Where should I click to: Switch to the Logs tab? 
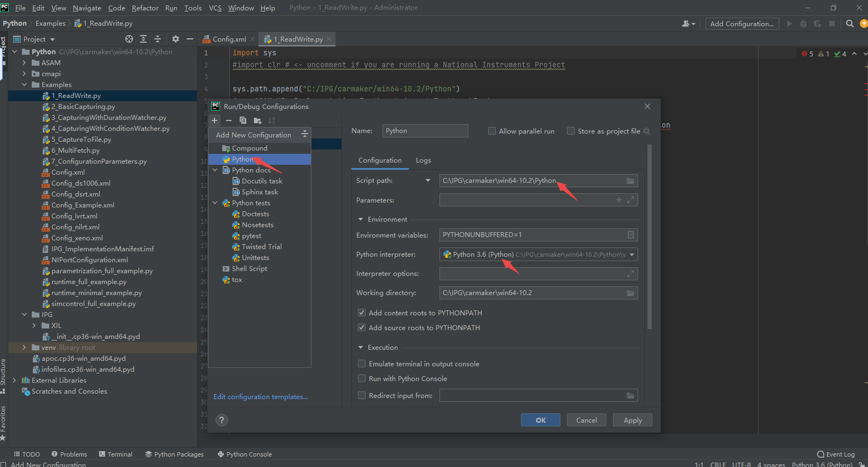[x=424, y=160]
